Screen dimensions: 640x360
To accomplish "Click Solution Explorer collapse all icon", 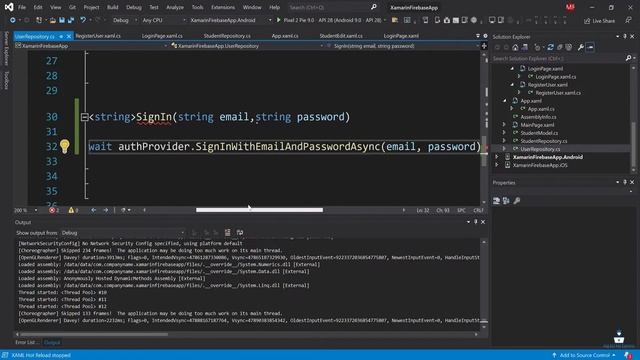I will point(560,47).
